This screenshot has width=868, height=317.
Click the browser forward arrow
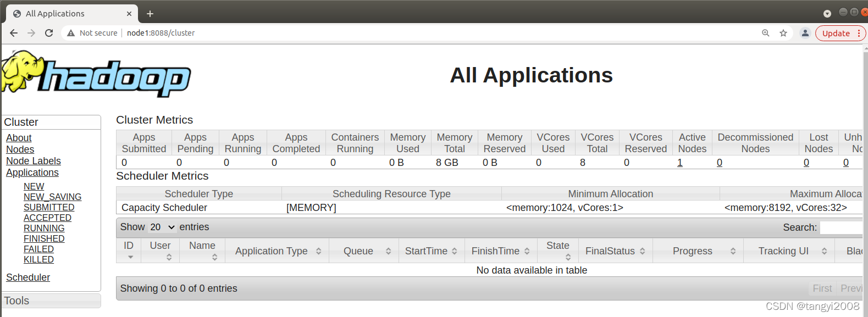(31, 33)
